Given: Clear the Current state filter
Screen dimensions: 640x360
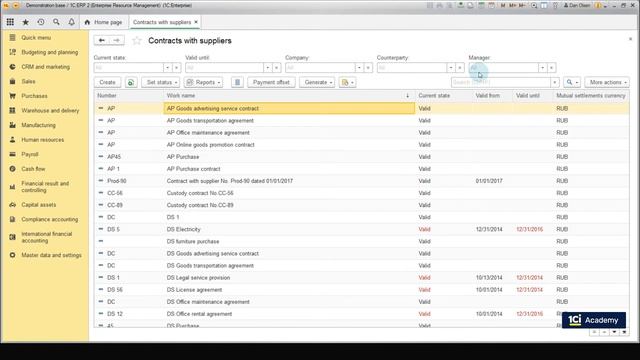Looking at the screenshot, I should [177, 68].
